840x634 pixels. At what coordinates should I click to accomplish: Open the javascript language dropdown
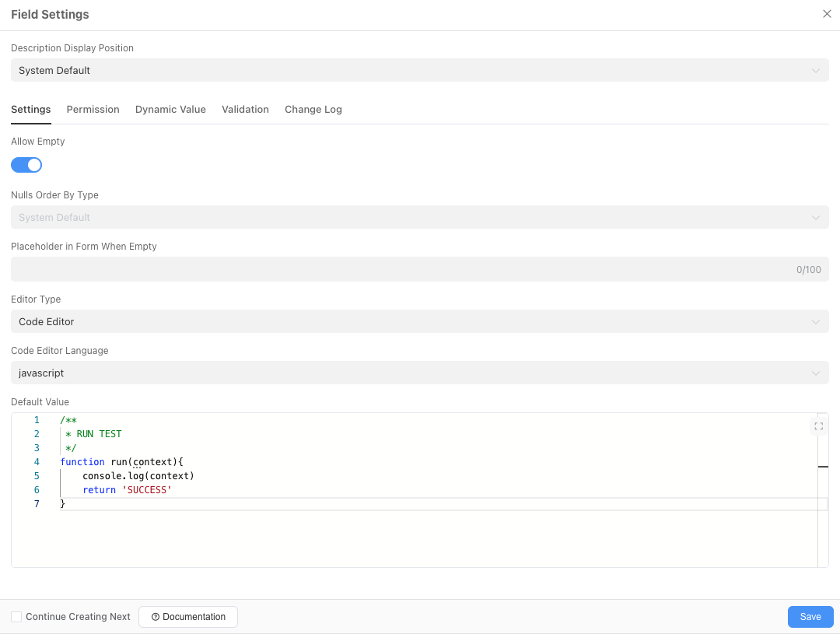(420, 373)
